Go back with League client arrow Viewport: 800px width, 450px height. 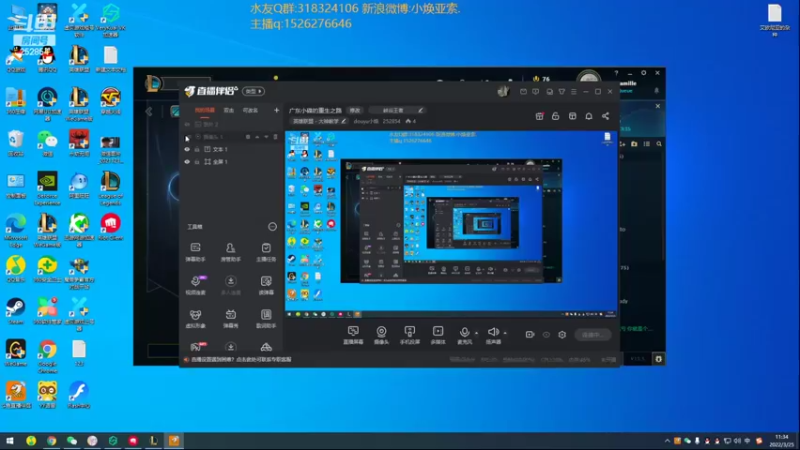pyautogui.click(x=149, y=111)
